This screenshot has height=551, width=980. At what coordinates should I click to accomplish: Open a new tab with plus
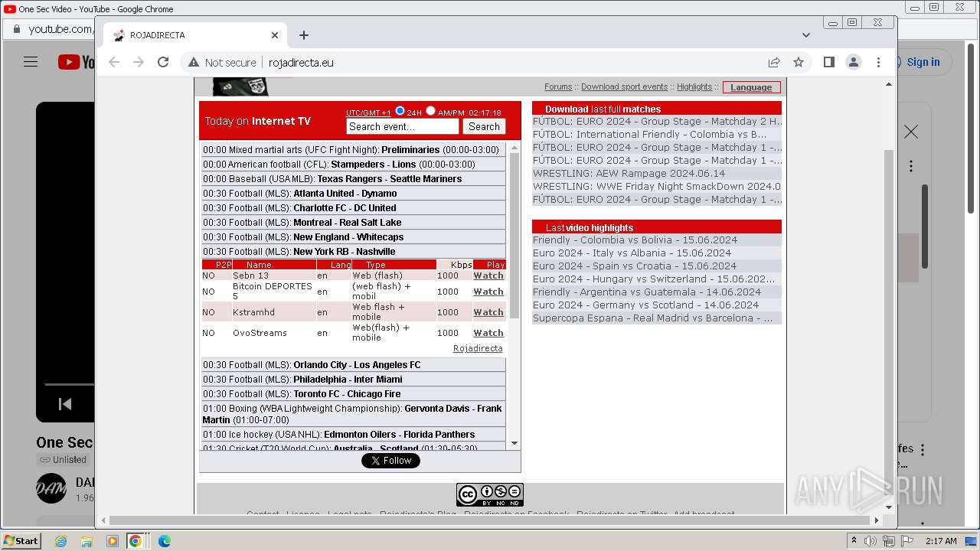pyautogui.click(x=304, y=35)
